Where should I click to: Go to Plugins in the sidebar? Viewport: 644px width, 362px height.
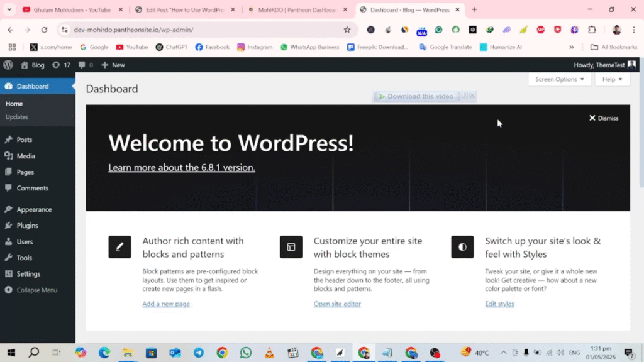(x=27, y=226)
